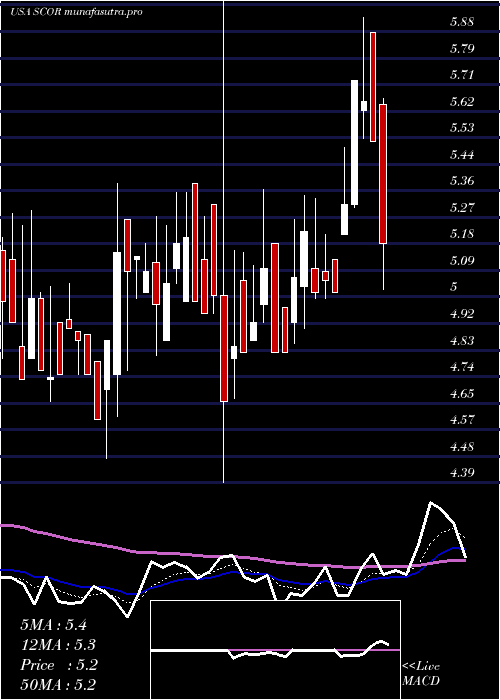The width and height of the screenshot is (500, 700).
Task: Select the 4.92 price axis label
Action: 462,313
